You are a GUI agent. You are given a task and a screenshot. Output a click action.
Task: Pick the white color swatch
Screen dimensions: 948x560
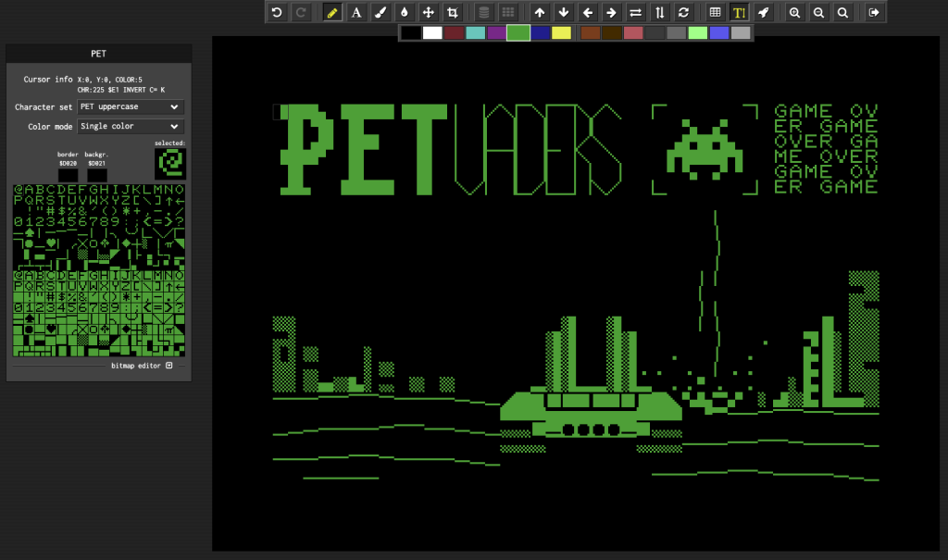(432, 32)
